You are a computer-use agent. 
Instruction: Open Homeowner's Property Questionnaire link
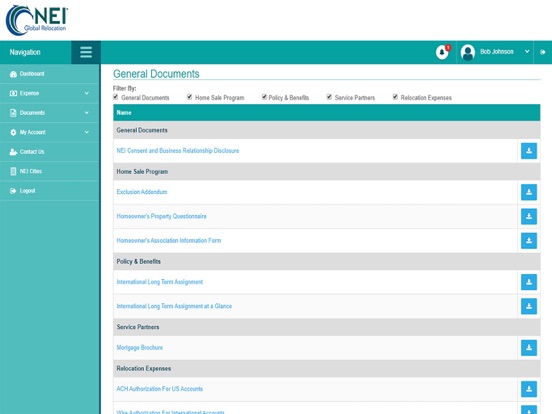coord(161,216)
